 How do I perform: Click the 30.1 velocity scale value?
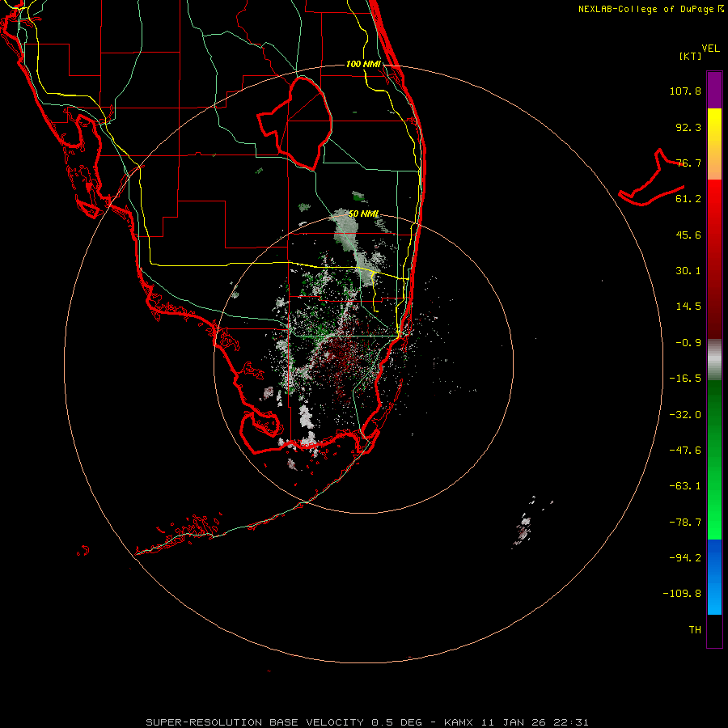click(x=688, y=271)
